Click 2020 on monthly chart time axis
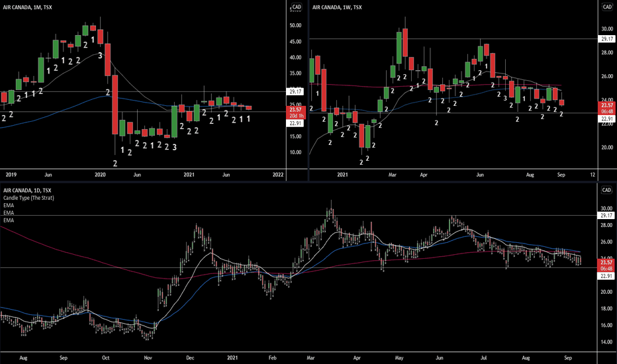Viewport: 617px width, 364px height. click(100, 175)
